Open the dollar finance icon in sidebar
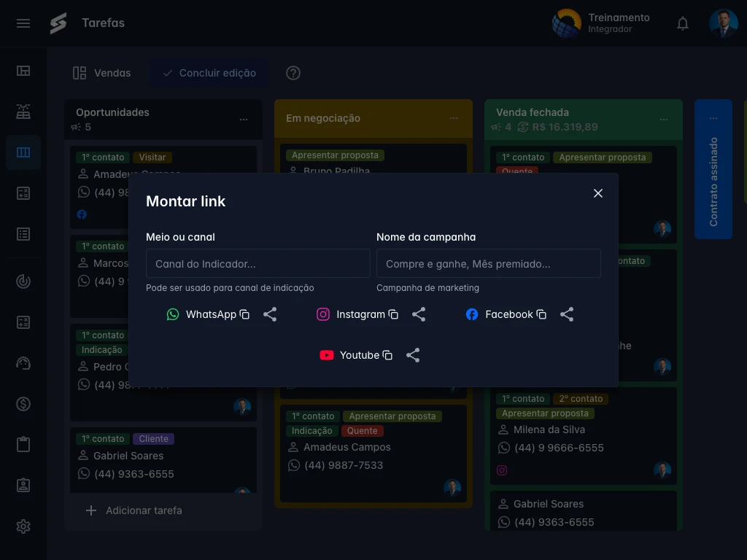 click(23, 404)
